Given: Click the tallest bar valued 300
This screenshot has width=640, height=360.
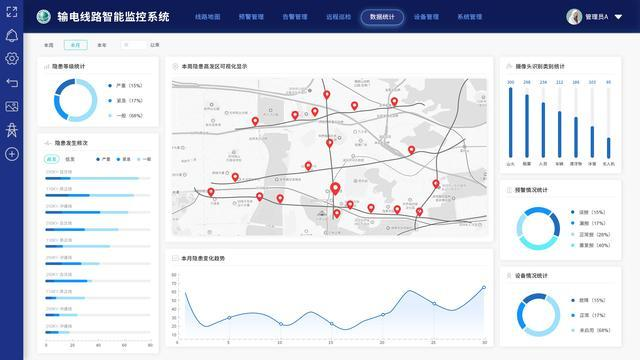Looking at the screenshot, I should tap(511, 122).
